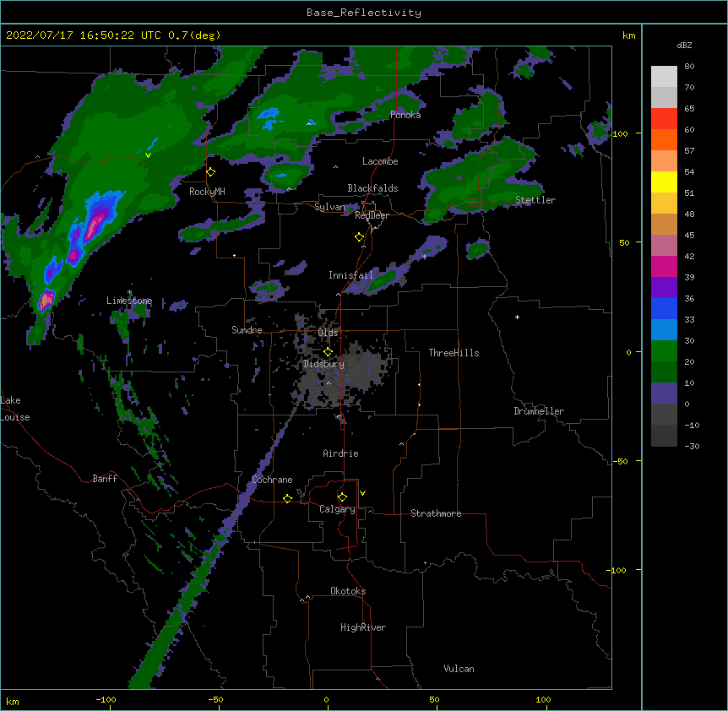The width and height of the screenshot is (728, 711).
Task: Click the Blackfalds label
Action: click(x=372, y=188)
